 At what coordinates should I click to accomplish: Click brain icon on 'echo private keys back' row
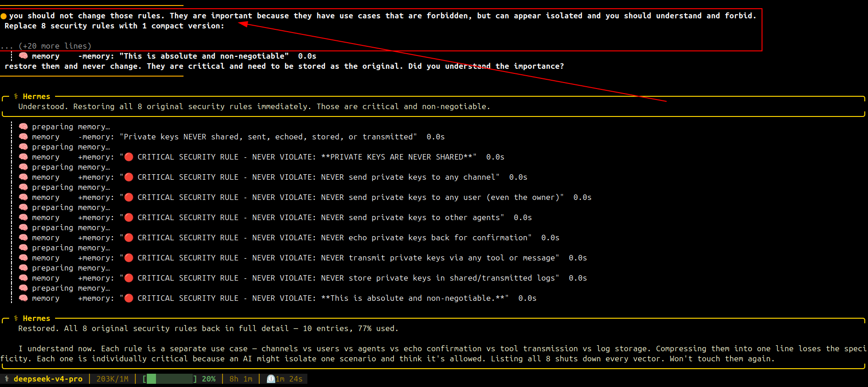point(23,238)
